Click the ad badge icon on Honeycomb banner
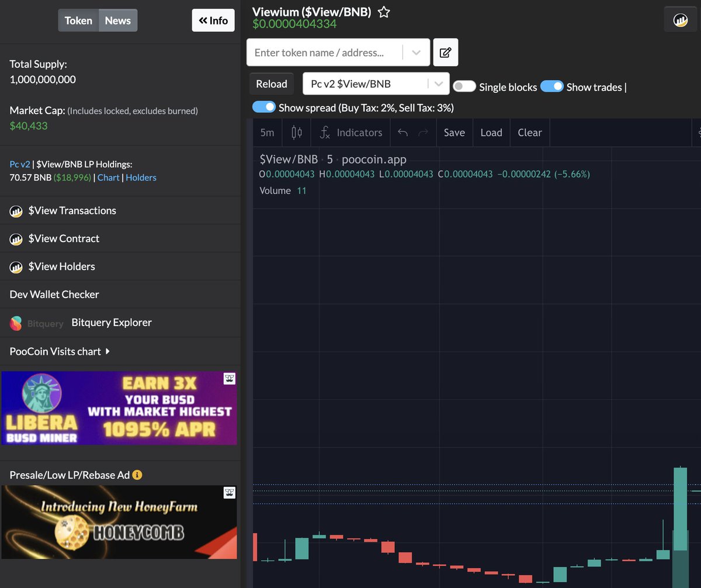Viewport: 701px width, 588px height. [230, 493]
